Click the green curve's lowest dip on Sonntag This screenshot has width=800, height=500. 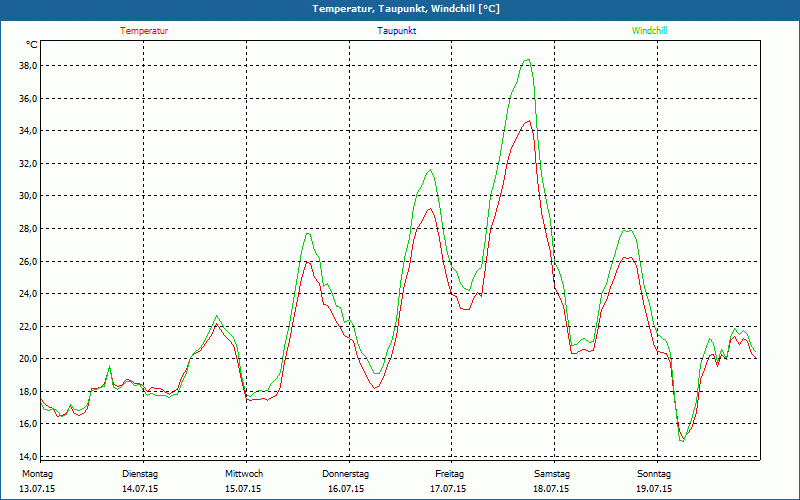tap(682, 440)
